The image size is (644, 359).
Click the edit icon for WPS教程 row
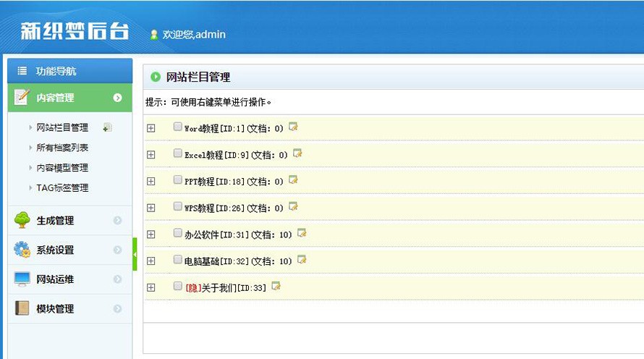point(293,206)
